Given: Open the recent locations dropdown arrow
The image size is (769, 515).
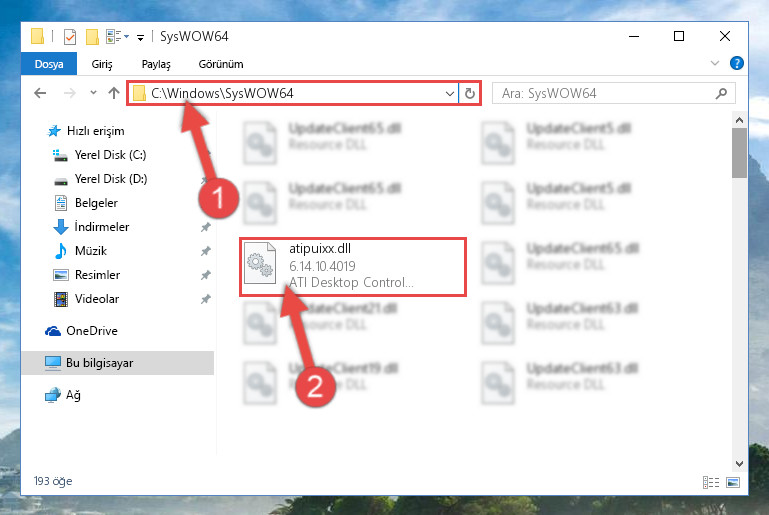Looking at the screenshot, I should click(x=93, y=92).
